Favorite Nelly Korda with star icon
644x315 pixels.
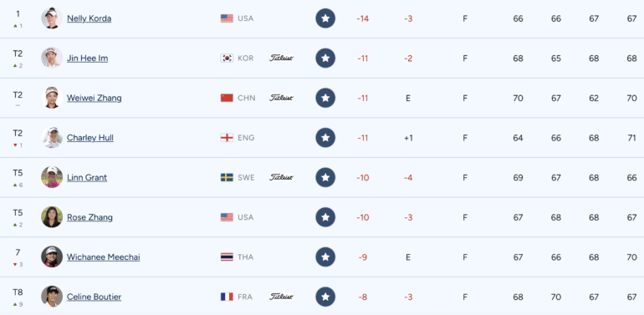tap(325, 18)
